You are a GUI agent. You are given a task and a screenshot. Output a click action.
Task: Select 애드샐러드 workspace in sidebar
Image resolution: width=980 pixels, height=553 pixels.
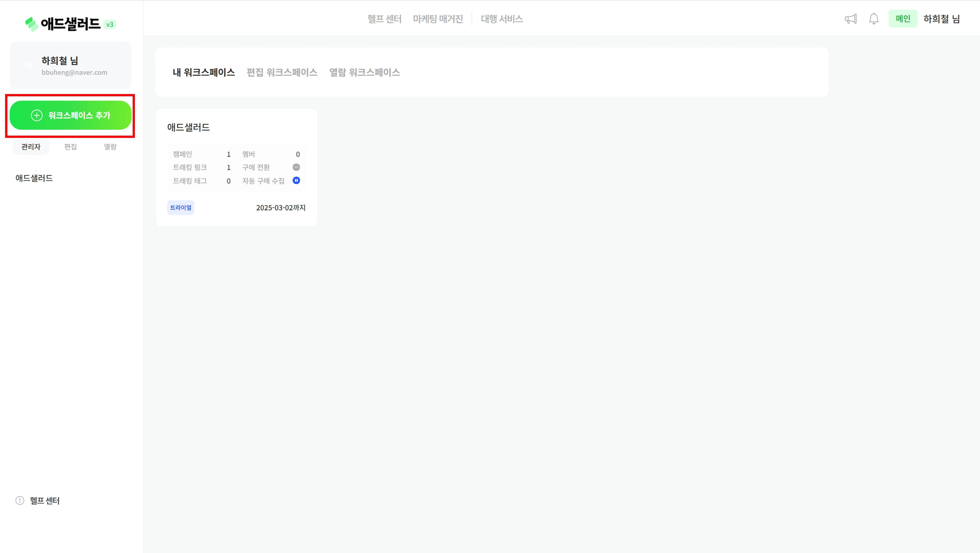coord(34,178)
